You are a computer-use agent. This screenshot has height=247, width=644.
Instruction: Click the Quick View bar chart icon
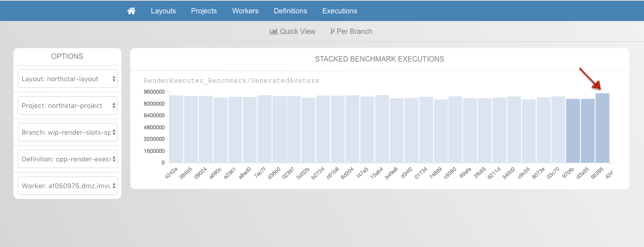coord(274,31)
